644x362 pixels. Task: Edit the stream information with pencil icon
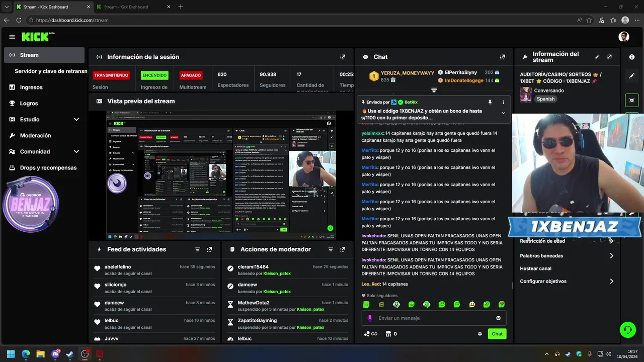coord(597,57)
